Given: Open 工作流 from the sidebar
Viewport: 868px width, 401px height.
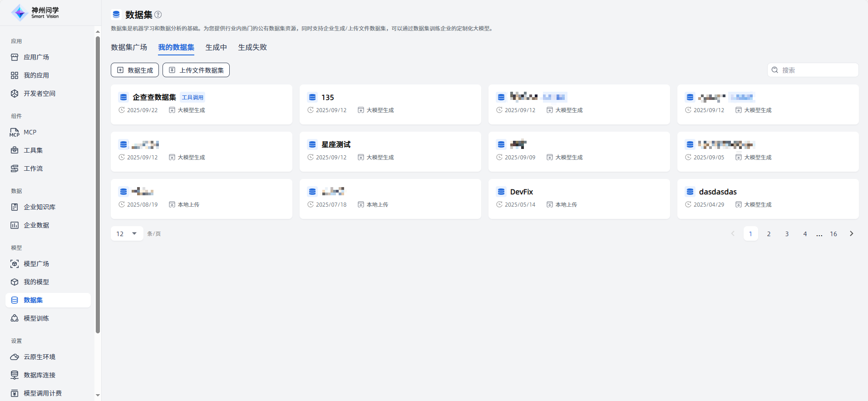Looking at the screenshot, I should (33, 168).
